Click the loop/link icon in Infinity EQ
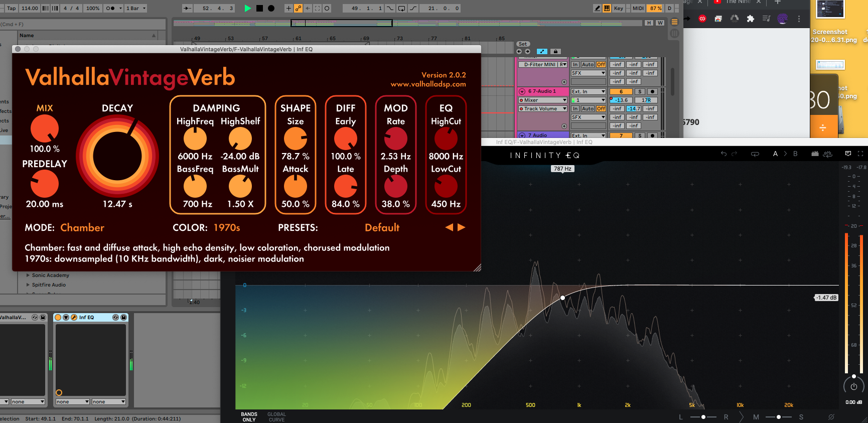Image resolution: width=868 pixels, height=423 pixels. [x=755, y=154]
